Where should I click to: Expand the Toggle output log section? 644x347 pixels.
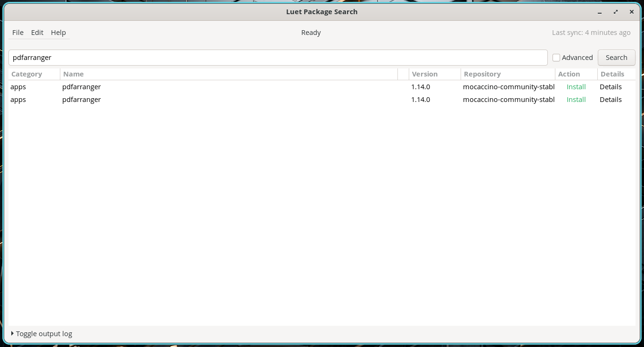(41, 334)
